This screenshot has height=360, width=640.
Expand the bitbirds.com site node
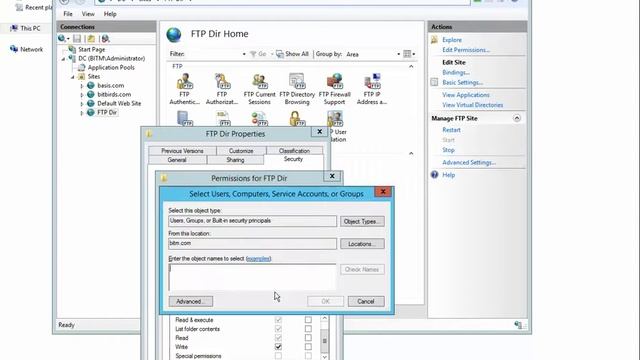pyautogui.click(x=82, y=95)
